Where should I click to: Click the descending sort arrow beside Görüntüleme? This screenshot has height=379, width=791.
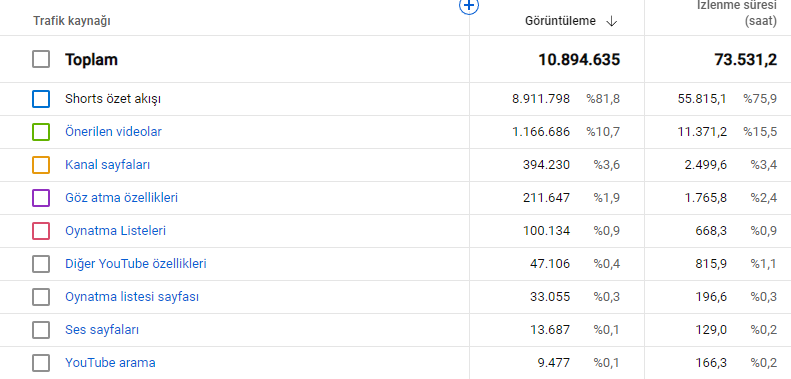[611, 21]
